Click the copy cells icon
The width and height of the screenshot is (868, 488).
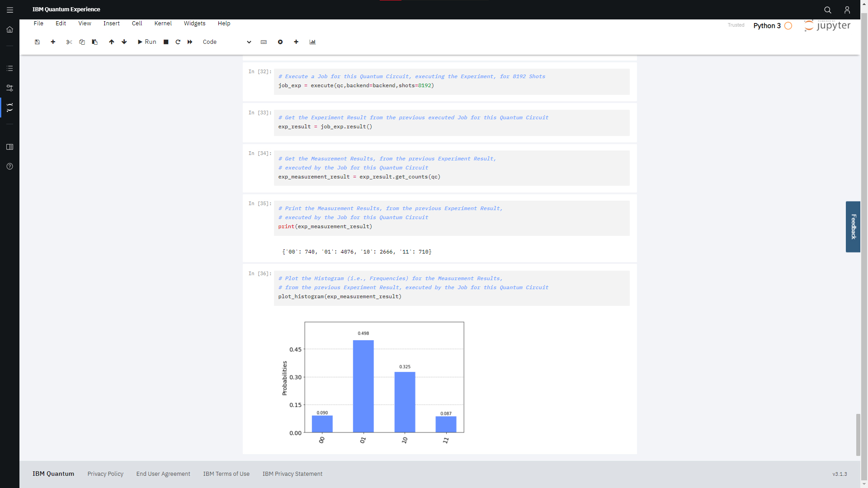[82, 42]
